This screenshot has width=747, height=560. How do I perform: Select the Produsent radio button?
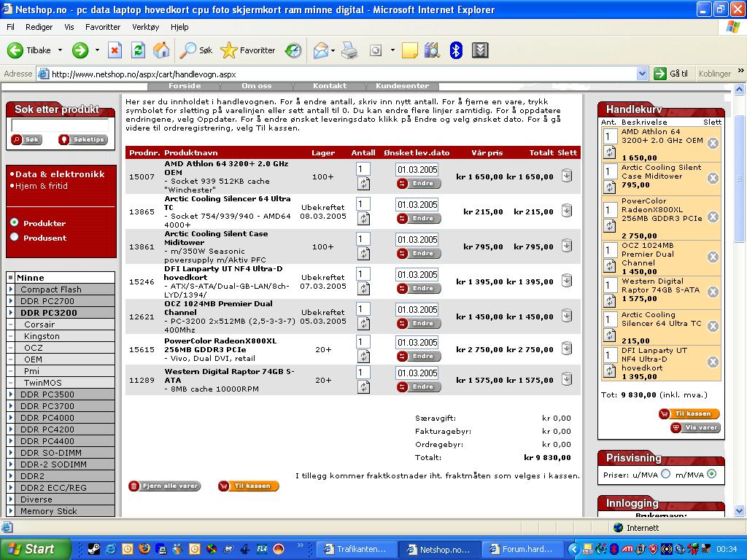[15, 237]
